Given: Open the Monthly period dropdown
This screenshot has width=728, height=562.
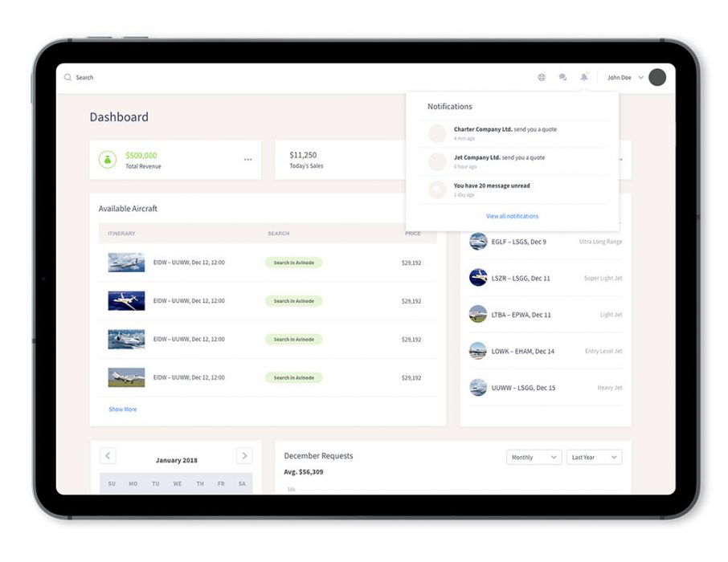Looking at the screenshot, I should [534, 457].
